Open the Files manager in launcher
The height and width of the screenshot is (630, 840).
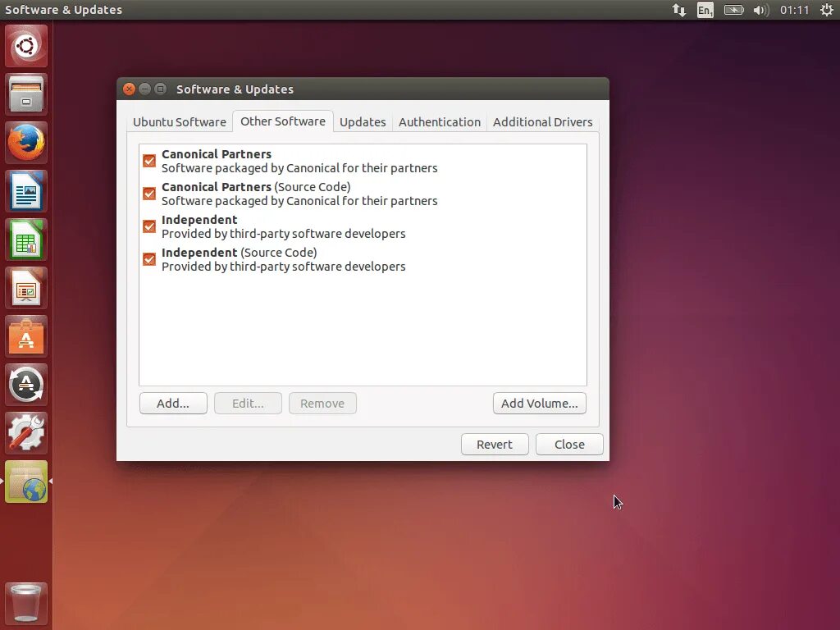(x=26, y=94)
